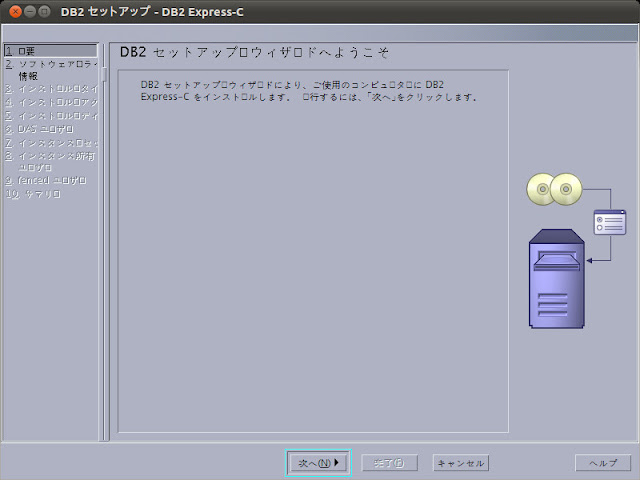Maximize the DB2 setup window
The image size is (640, 480).
point(44,11)
